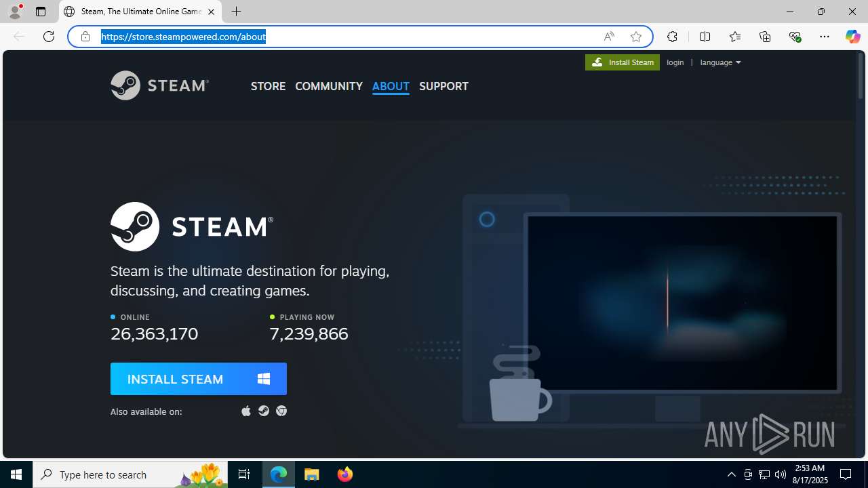This screenshot has width=868, height=488.
Task: Toggle Split screen icon in toolbar
Action: point(705,37)
